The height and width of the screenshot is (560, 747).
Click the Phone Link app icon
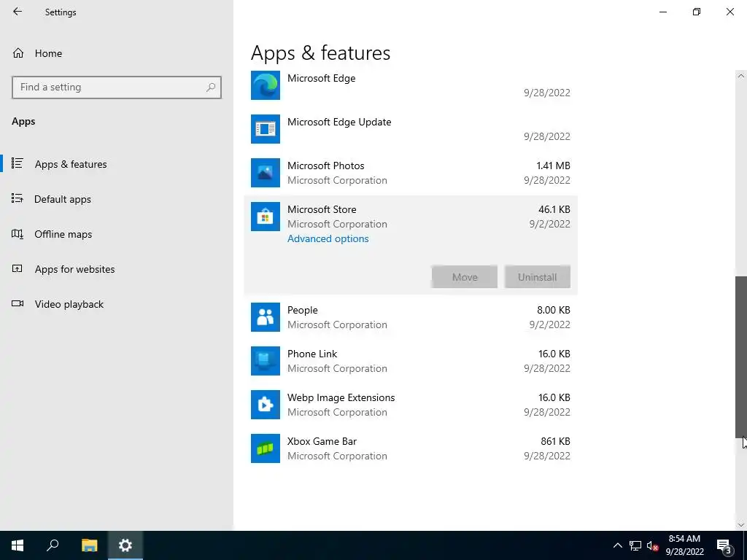266,361
